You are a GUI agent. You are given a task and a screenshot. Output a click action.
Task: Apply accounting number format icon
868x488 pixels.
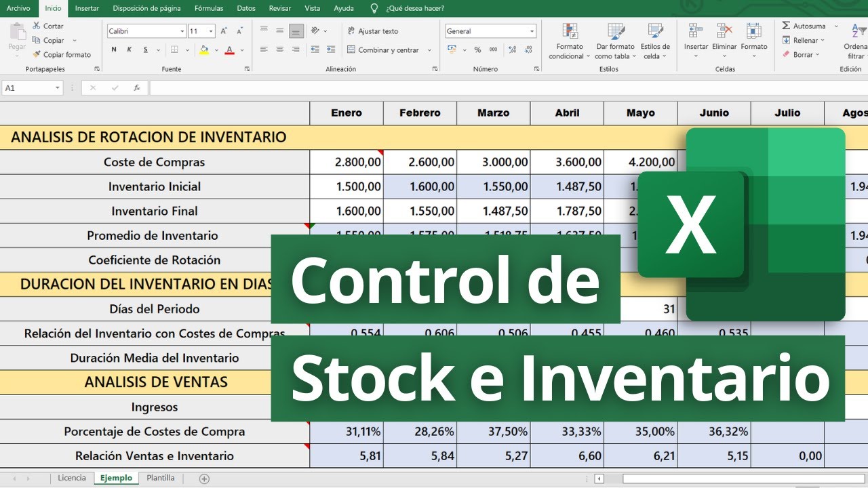click(x=452, y=49)
